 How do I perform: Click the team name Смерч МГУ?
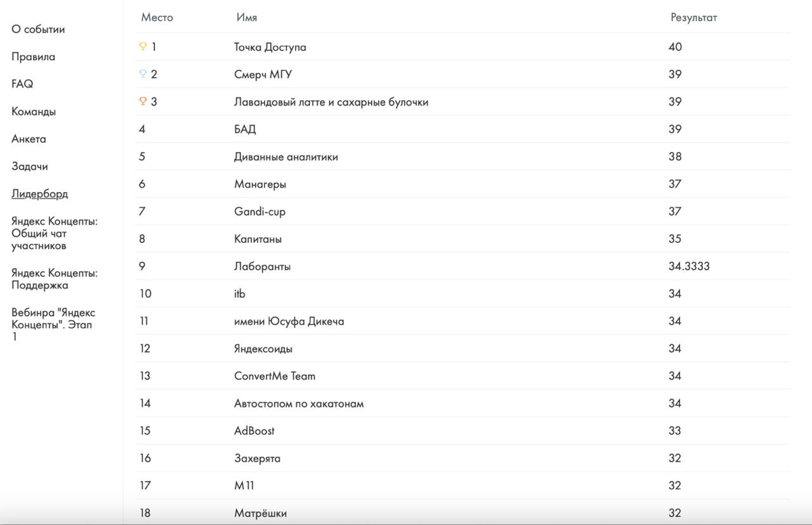pyautogui.click(x=263, y=74)
